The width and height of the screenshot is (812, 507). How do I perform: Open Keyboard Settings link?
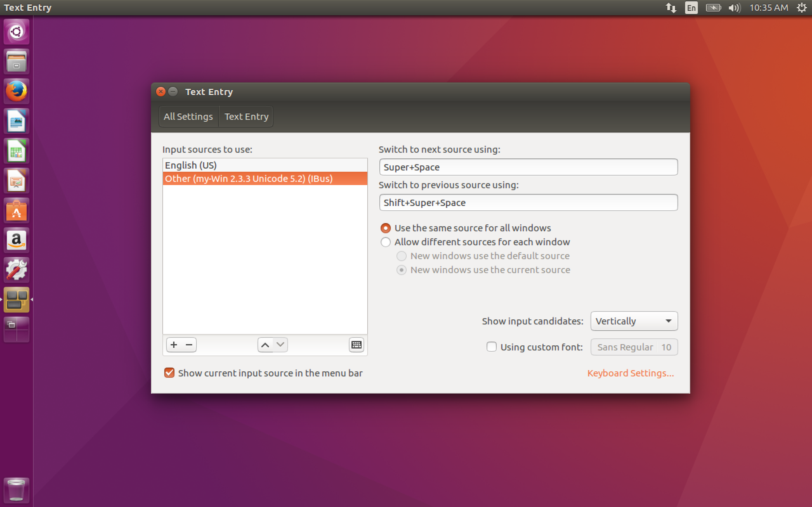[630, 373]
